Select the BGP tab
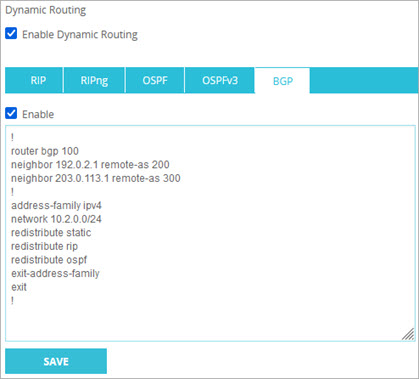 [282, 81]
